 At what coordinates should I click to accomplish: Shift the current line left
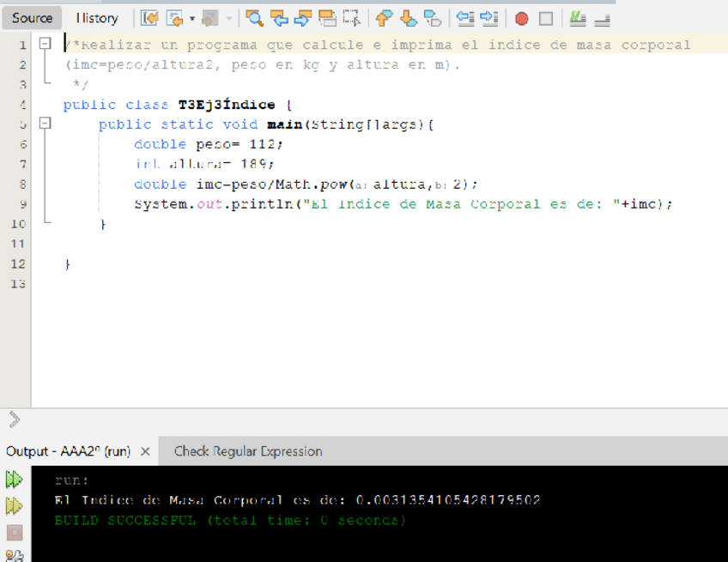[x=464, y=18]
